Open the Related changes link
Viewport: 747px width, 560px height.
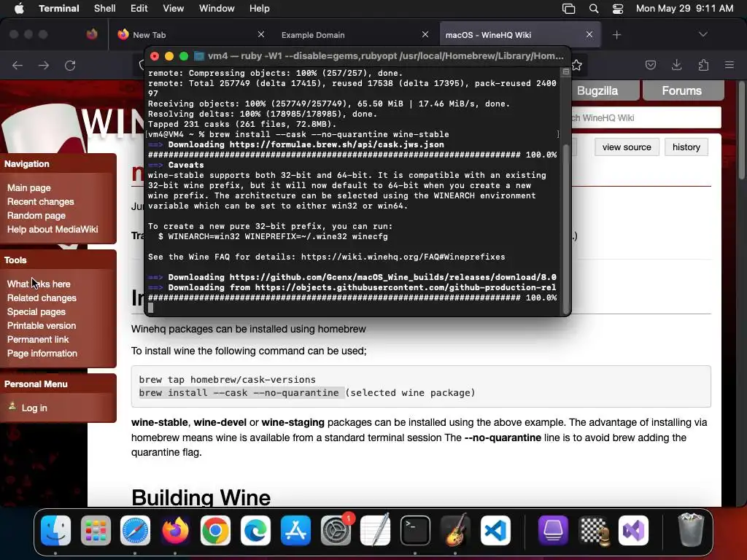pyautogui.click(x=42, y=297)
